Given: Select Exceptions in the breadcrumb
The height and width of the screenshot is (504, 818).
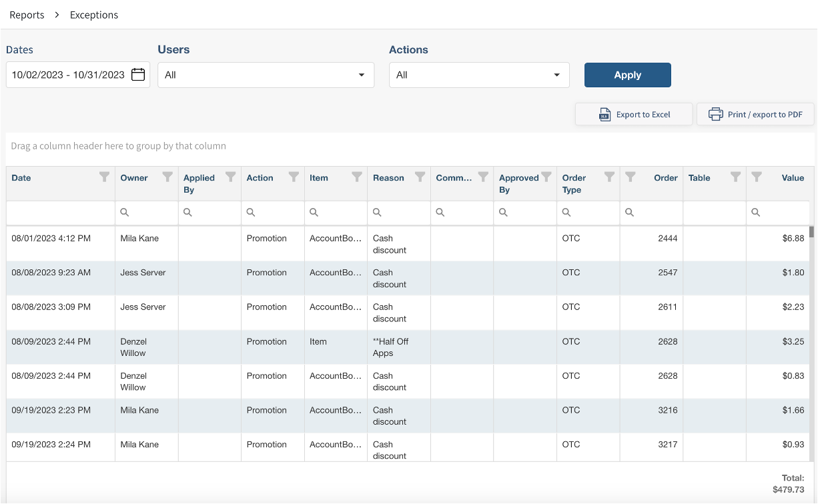Looking at the screenshot, I should click(x=94, y=15).
